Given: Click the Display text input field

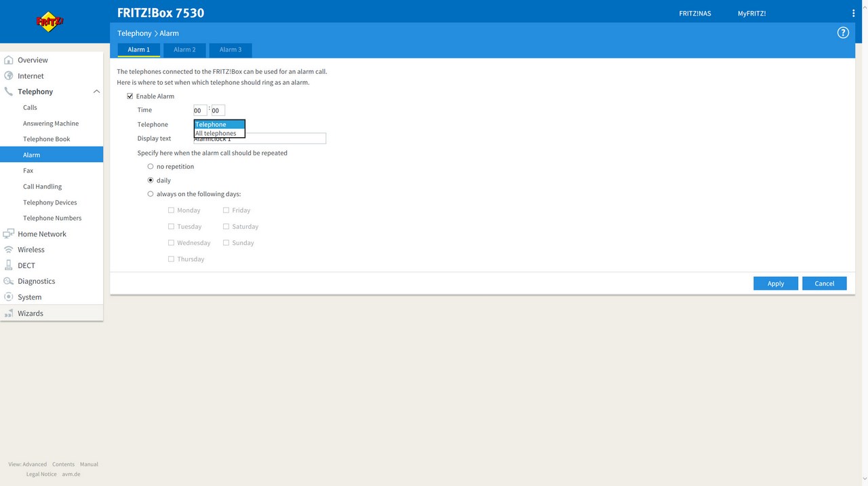Looking at the screenshot, I should 260,138.
